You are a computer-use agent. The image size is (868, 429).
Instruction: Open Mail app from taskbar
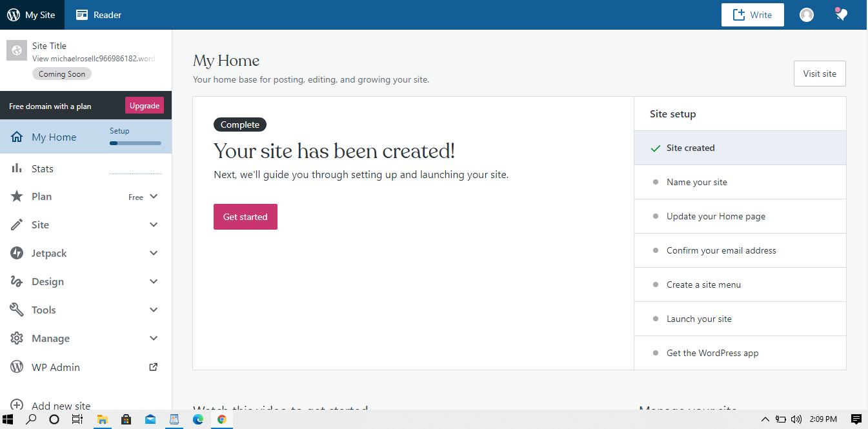[x=150, y=419]
